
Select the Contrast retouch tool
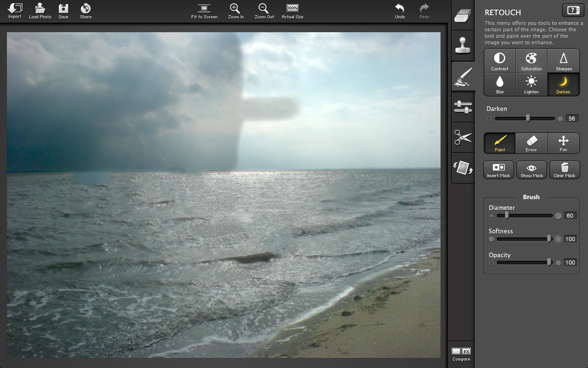coord(499,61)
